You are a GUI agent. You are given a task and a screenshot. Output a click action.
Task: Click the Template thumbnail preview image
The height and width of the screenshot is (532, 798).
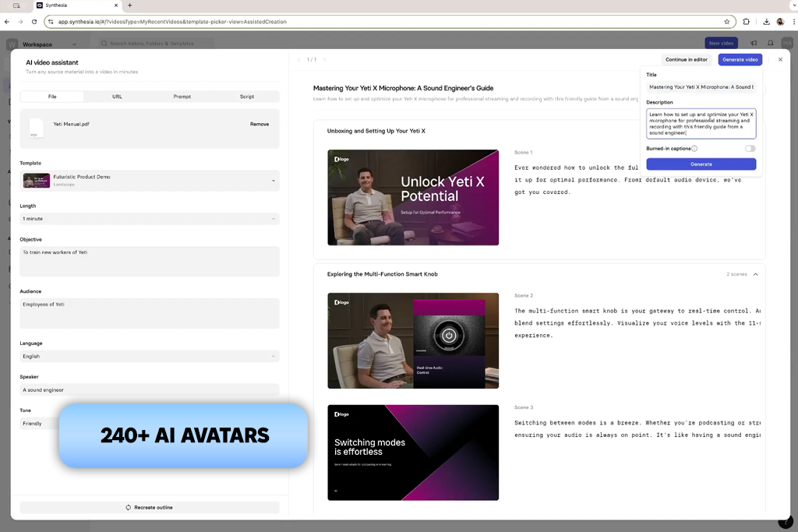coord(37,181)
